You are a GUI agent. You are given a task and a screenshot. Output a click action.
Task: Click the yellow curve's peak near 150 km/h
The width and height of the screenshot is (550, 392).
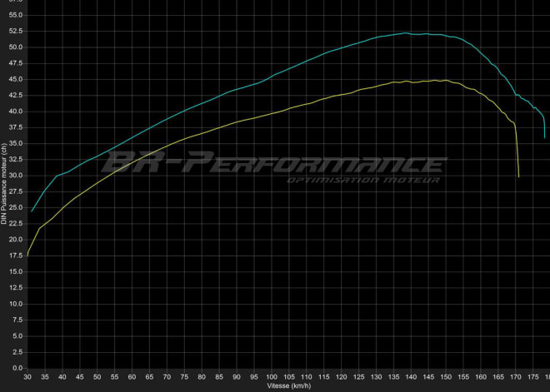click(437, 81)
